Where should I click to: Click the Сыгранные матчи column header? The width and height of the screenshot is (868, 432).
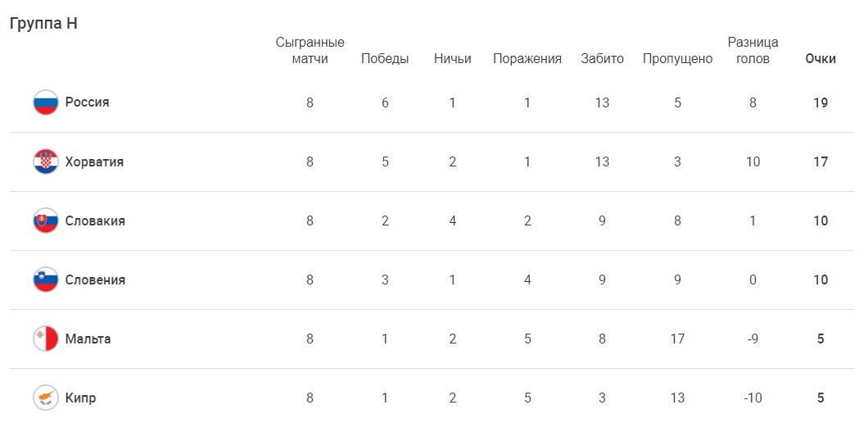310,50
